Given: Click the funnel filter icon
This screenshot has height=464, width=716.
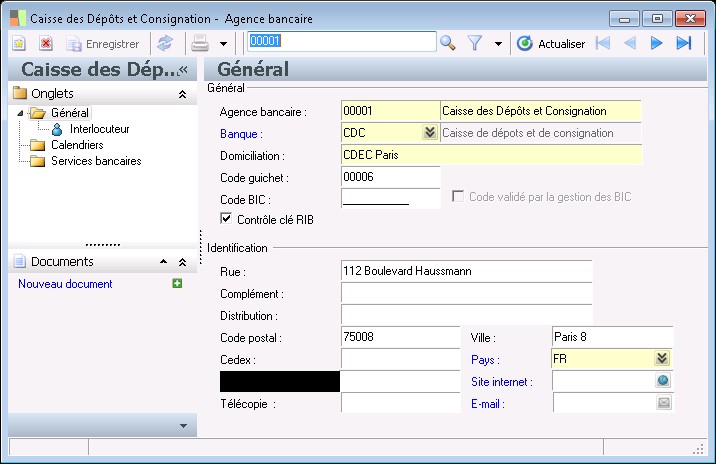Looking at the screenshot, I should 475,43.
